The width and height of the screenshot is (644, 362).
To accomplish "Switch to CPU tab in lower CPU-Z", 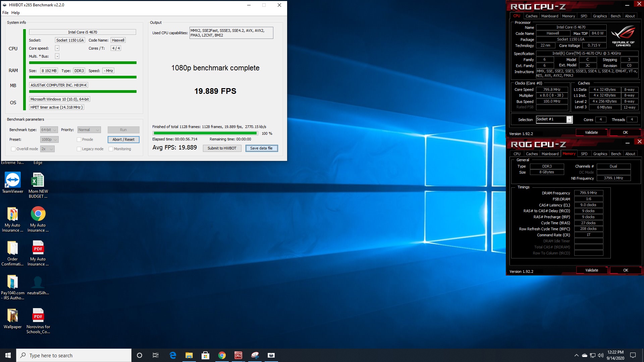I will click(517, 154).
